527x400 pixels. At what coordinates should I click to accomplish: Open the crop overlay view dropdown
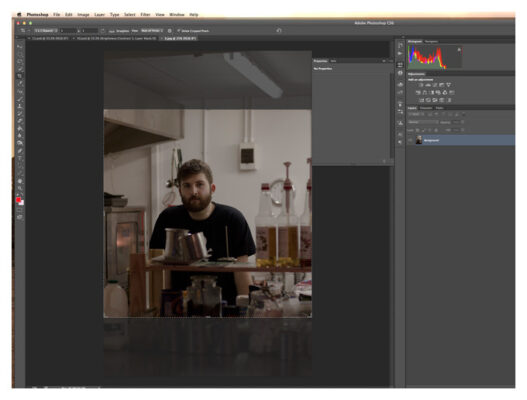(x=152, y=31)
